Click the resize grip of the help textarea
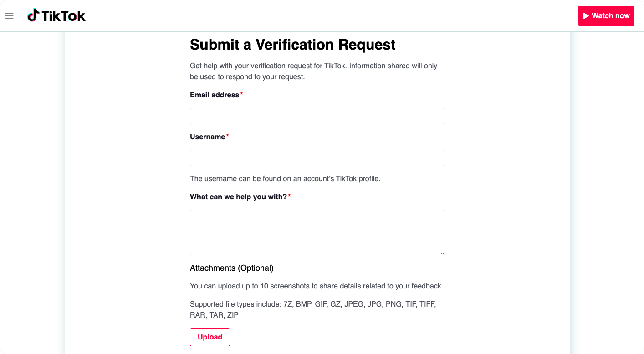644x354 pixels. [442, 253]
